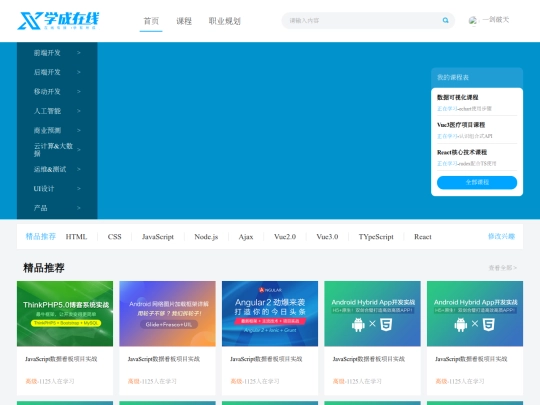Open the 一剑破天 user name link

(495, 20)
